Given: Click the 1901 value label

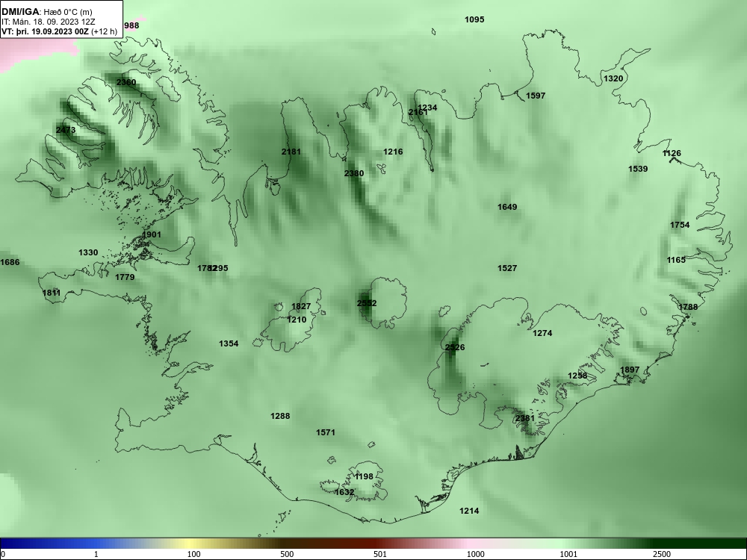Looking at the screenshot, I should pyautogui.click(x=152, y=234).
